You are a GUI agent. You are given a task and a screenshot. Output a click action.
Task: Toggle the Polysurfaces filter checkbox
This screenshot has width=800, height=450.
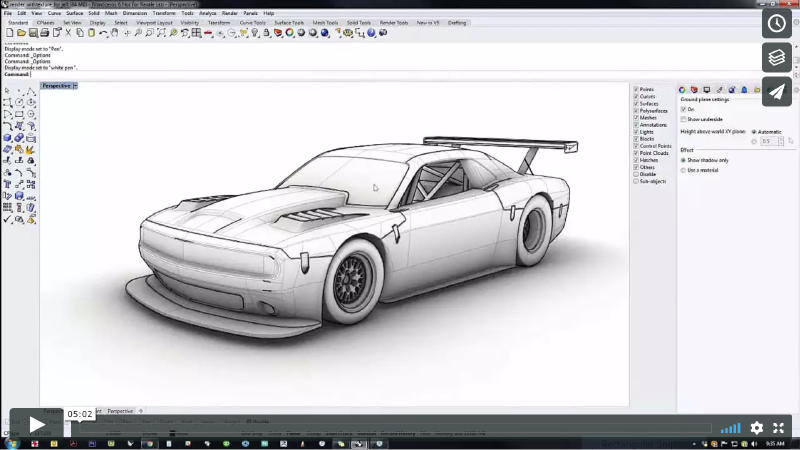click(x=636, y=111)
